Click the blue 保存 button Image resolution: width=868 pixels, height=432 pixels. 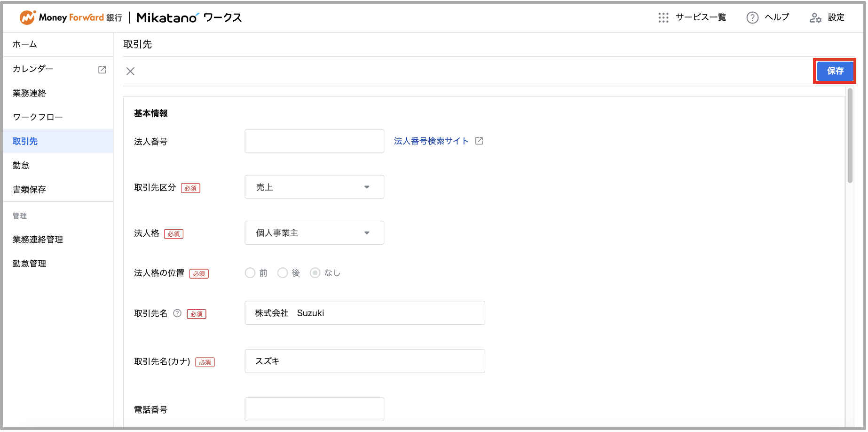[x=835, y=71]
